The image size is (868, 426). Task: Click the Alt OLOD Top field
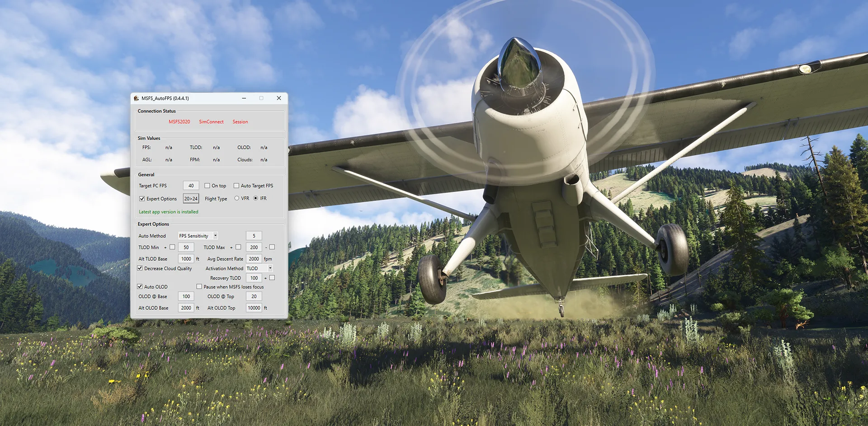[254, 308]
